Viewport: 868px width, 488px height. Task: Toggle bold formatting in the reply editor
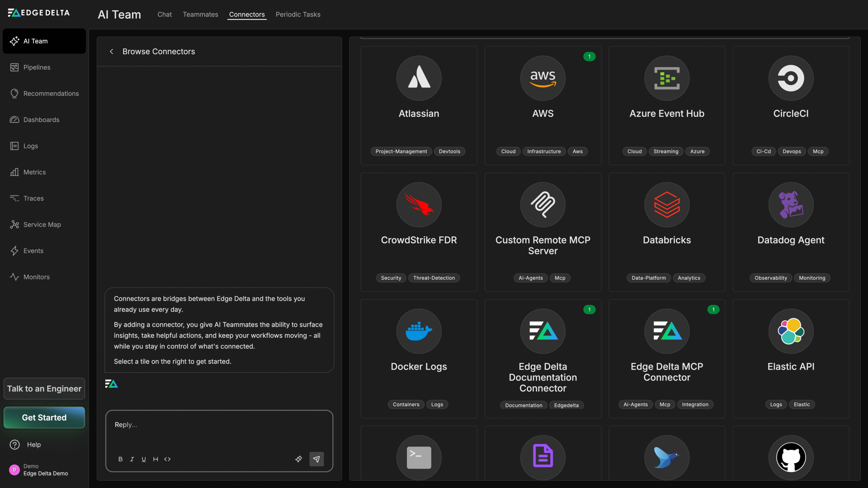tap(120, 459)
